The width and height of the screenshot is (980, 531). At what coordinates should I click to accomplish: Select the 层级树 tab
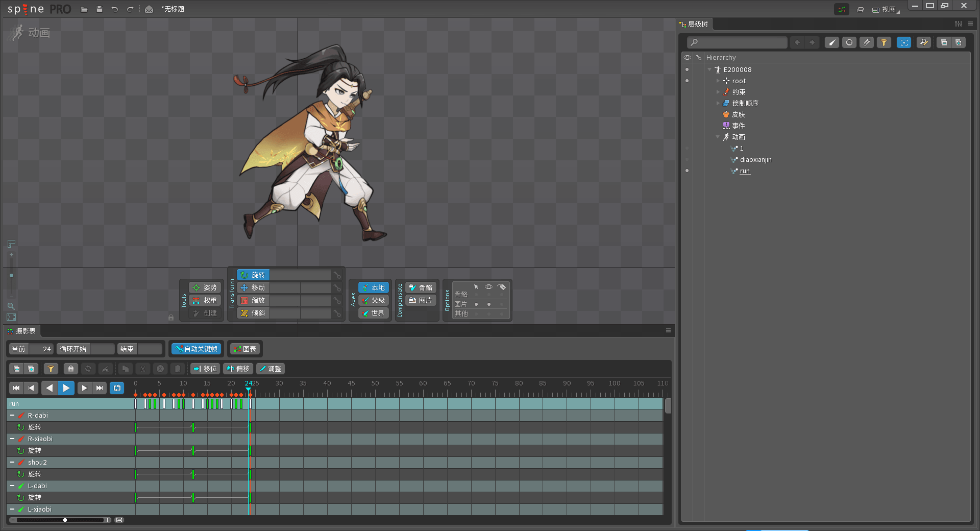[694, 24]
